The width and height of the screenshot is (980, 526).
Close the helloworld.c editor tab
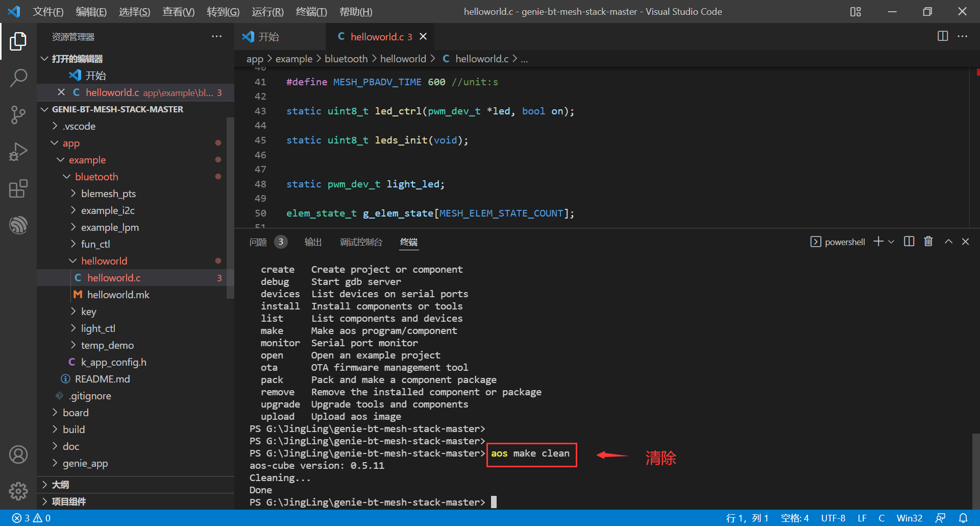pyautogui.click(x=423, y=36)
